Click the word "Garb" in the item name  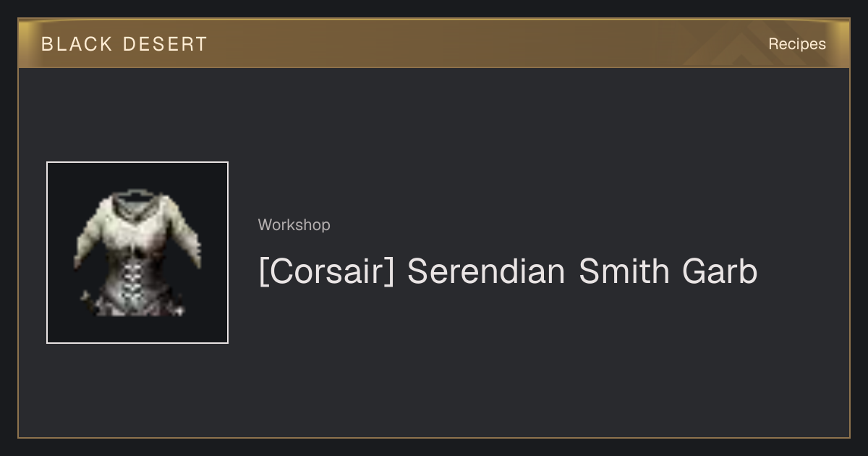pyautogui.click(x=720, y=271)
